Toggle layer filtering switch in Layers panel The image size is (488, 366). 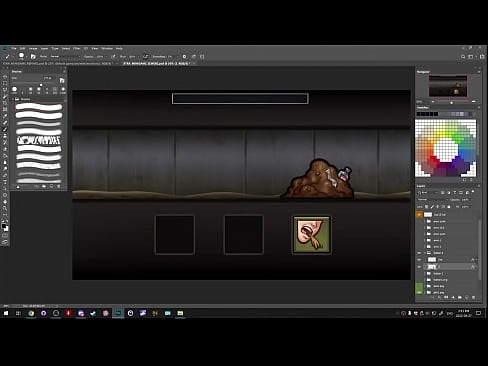click(473, 192)
